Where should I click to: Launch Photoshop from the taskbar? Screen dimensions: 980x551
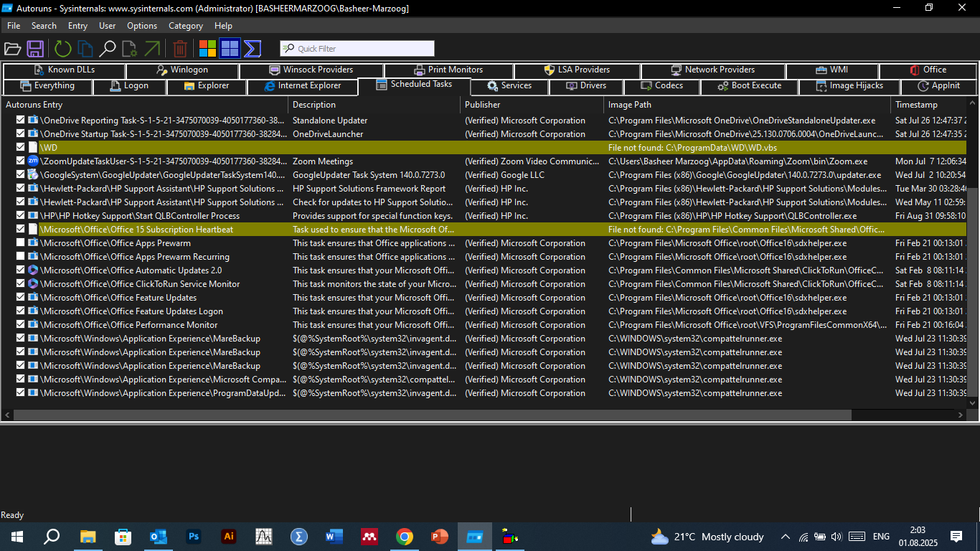pyautogui.click(x=193, y=537)
